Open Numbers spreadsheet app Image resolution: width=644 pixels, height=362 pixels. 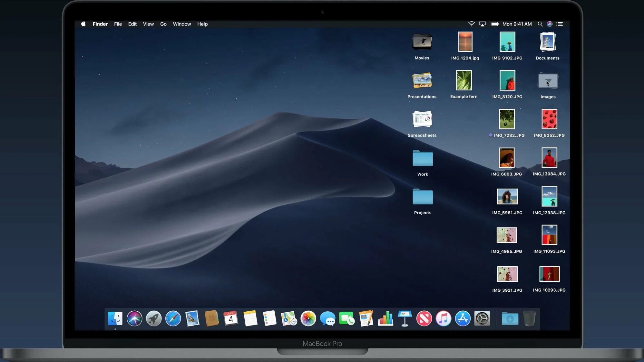click(x=385, y=319)
